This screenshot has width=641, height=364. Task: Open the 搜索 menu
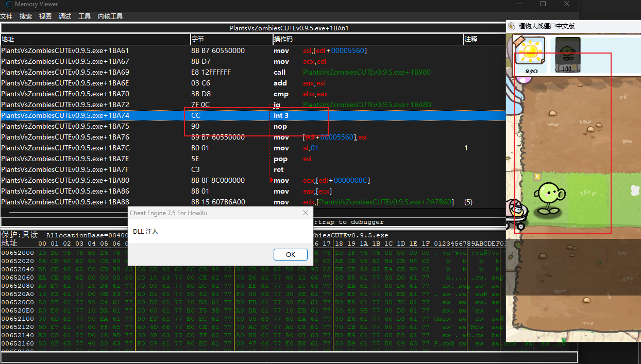click(26, 16)
